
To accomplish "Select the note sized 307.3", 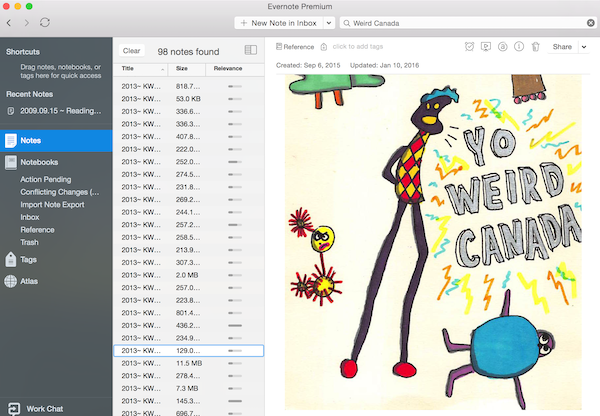I will (189, 263).
